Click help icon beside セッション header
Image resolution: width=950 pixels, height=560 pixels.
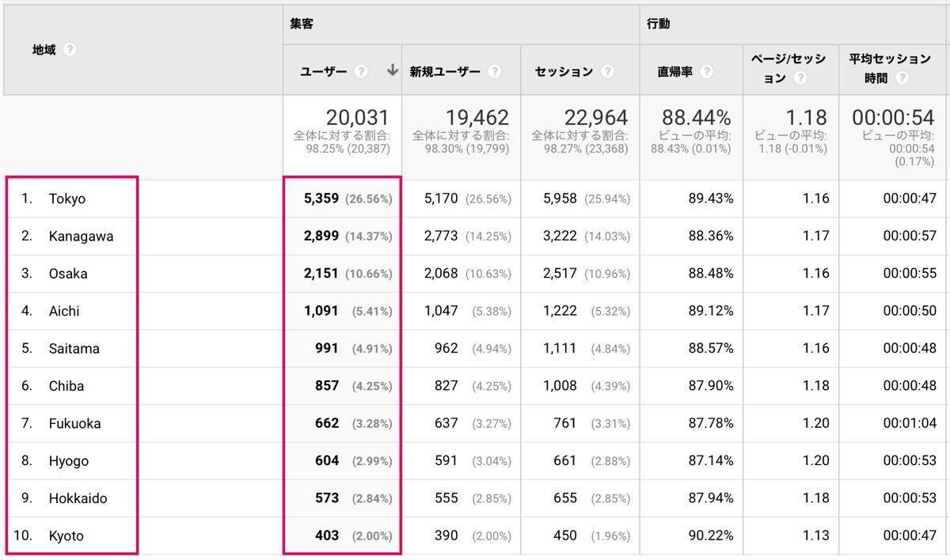(x=607, y=71)
